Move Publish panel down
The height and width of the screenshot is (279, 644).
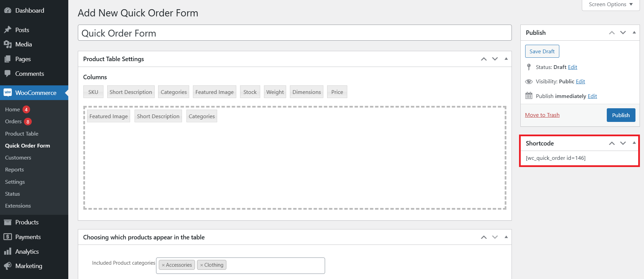[623, 33]
